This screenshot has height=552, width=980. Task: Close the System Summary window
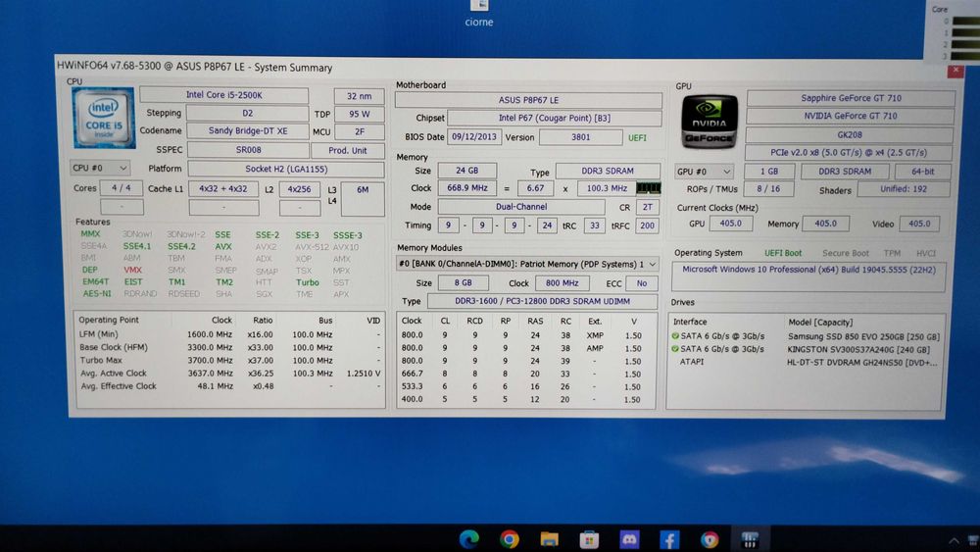[x=955, y=71]
